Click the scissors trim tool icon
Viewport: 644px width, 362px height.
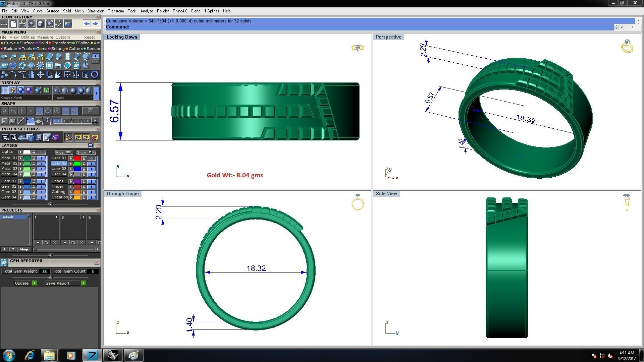[x=86, y=74]
